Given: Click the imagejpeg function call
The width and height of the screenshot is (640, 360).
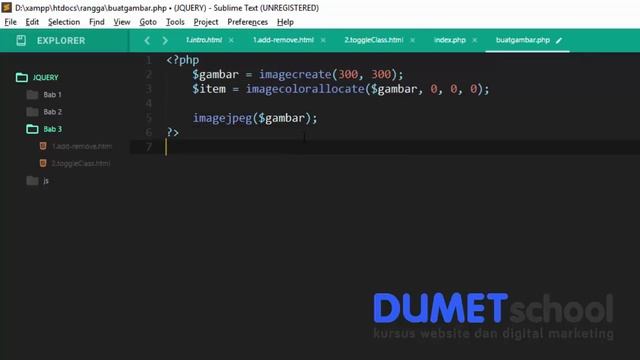Looking at the screenshot, I should pyautogui.click(x=222, y=118).
